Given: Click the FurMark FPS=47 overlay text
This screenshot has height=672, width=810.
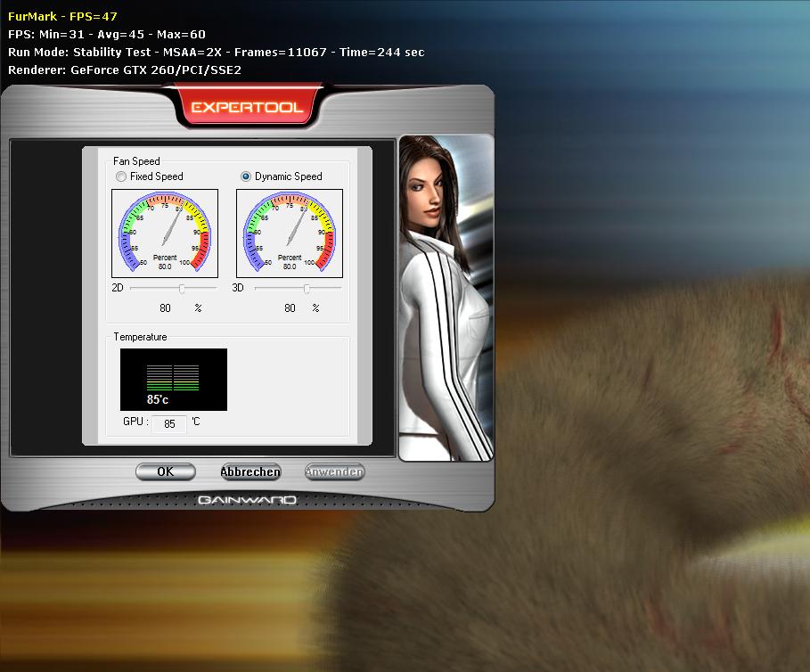Looking at the screenshot, I should pos(62,17).
